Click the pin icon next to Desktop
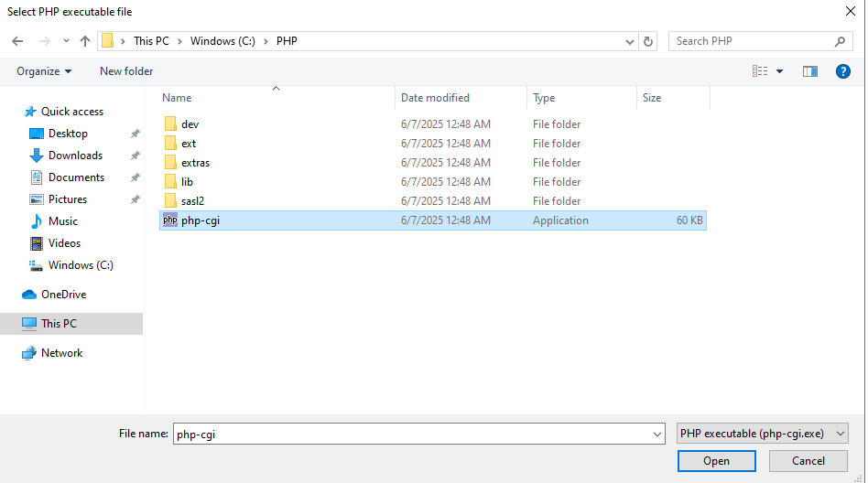Viewport: 868px width, 483px height. [136, 134]
